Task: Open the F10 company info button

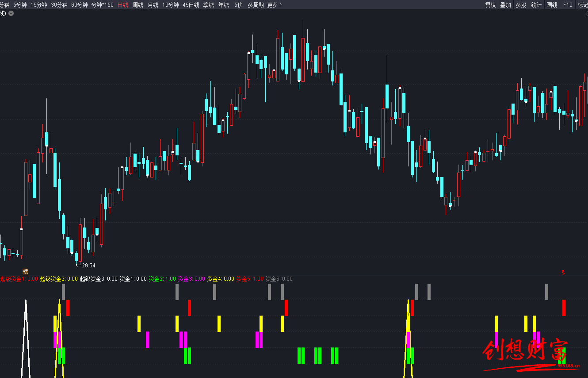Action: [x=567, y=5]
